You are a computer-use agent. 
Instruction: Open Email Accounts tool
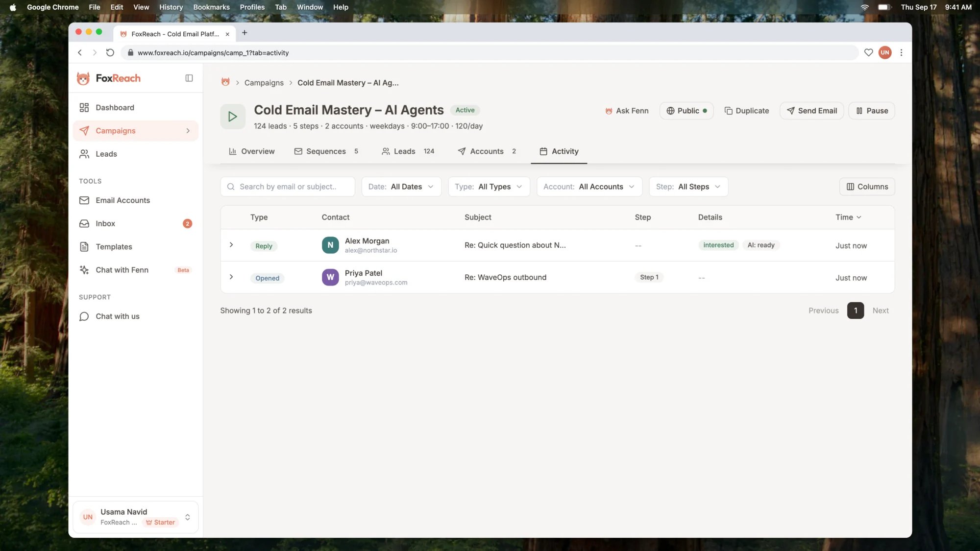[136, 200]
